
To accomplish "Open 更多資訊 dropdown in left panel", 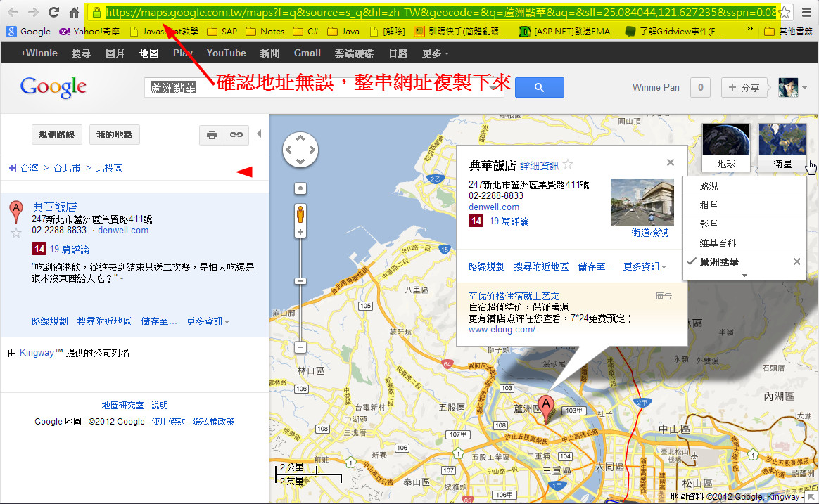I will click(208, 321).
